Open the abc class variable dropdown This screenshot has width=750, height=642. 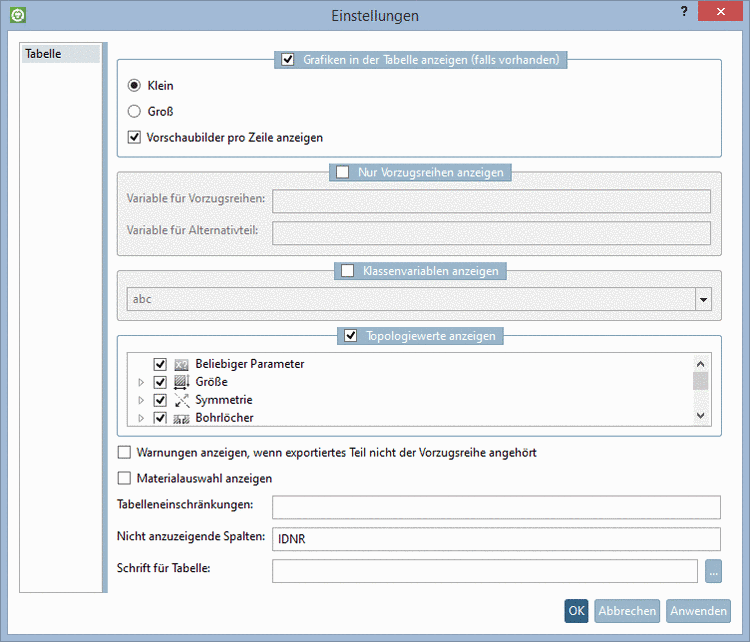click(x=703, y=299)
